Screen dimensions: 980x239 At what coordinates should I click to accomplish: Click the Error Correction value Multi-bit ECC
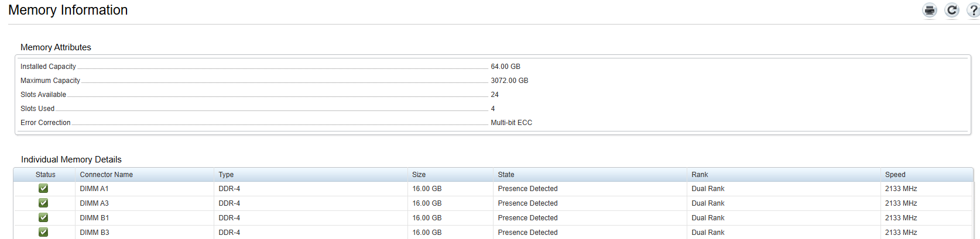click(511, 123)
